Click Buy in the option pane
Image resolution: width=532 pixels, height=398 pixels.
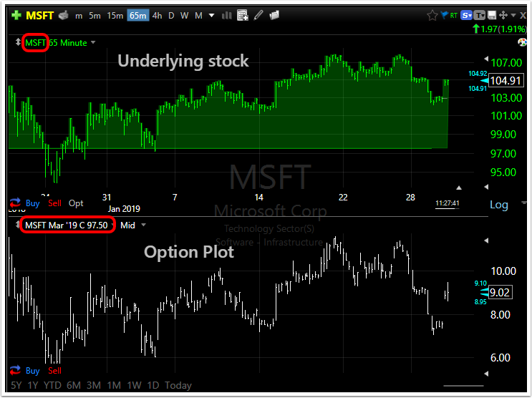pos(32,371)
